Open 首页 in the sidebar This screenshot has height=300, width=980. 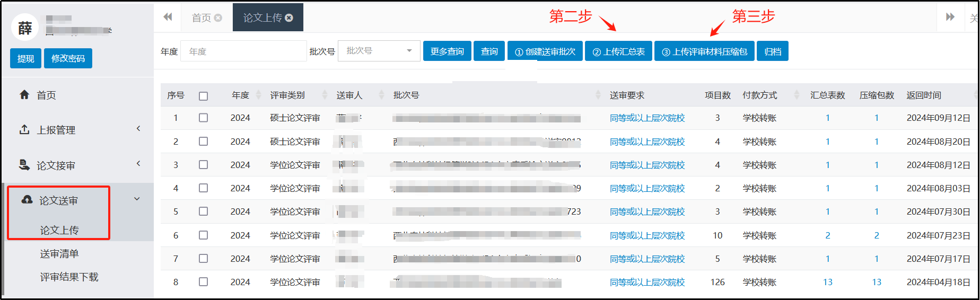[46, 95]
